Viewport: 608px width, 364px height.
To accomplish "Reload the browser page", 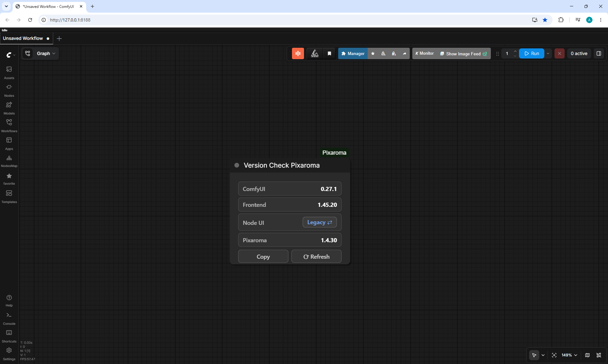I will pos(30,20).
